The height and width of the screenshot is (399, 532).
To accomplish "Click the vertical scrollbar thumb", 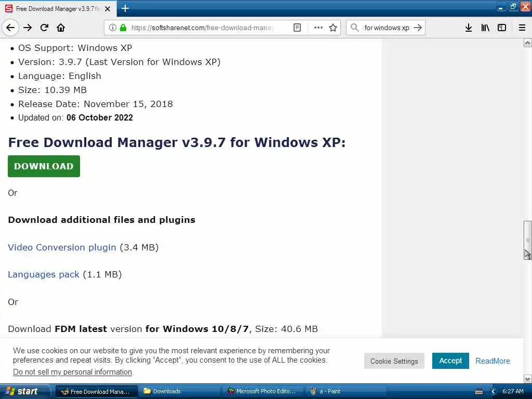I will 527,240.
